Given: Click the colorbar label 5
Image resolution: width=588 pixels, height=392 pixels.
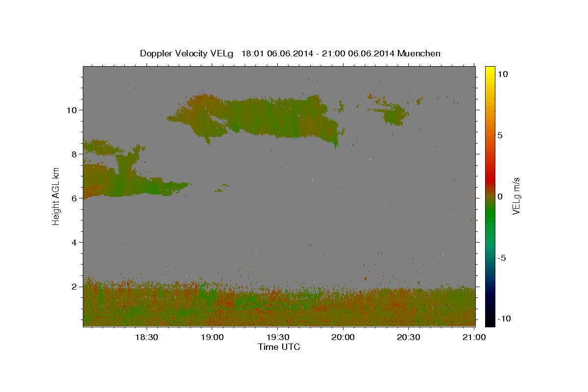Looking at the screenshot, I should (500, 135).
